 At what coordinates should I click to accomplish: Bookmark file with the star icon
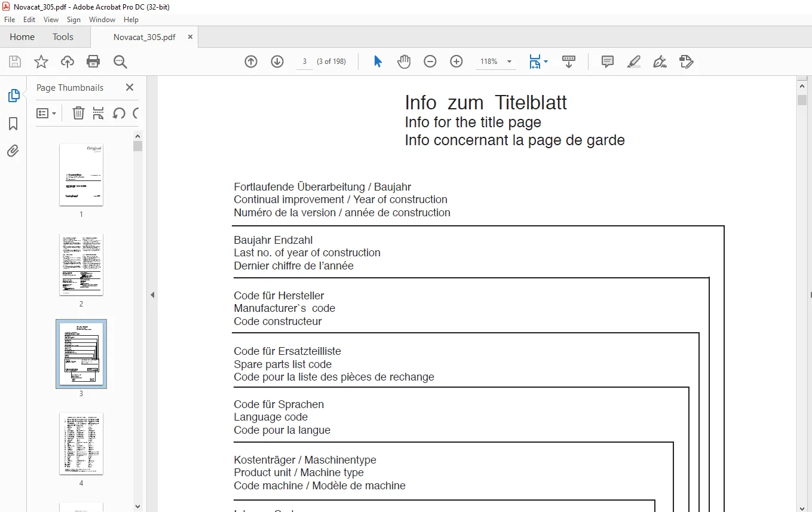pyautogui.click(x=41, y=62)
